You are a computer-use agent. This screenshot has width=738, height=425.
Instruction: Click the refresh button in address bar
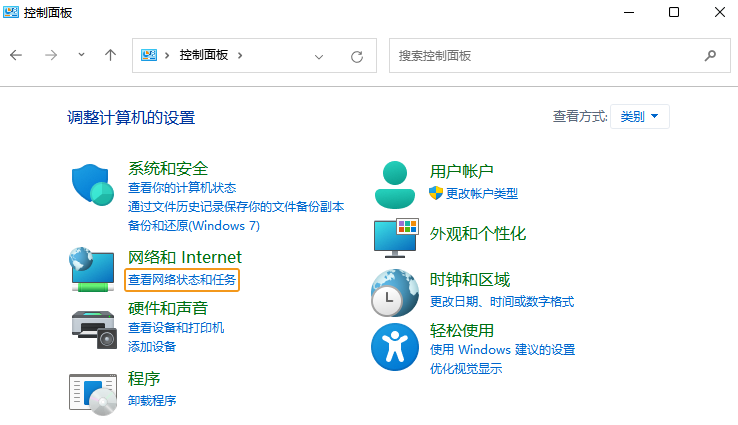click(x=356, y=56)
